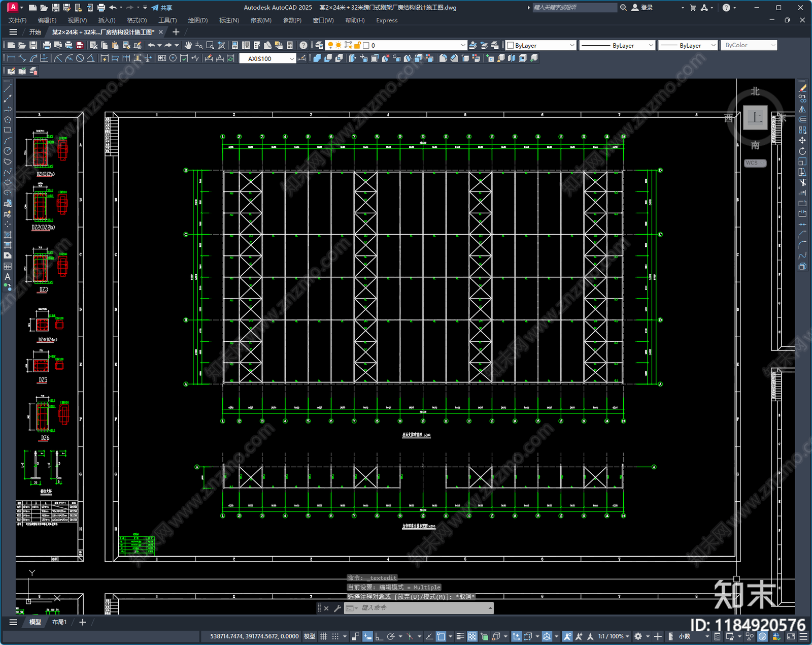Screen dimensions: 812x645
Task: Toggle lineweight display in status bar
Action: [460, 636]
